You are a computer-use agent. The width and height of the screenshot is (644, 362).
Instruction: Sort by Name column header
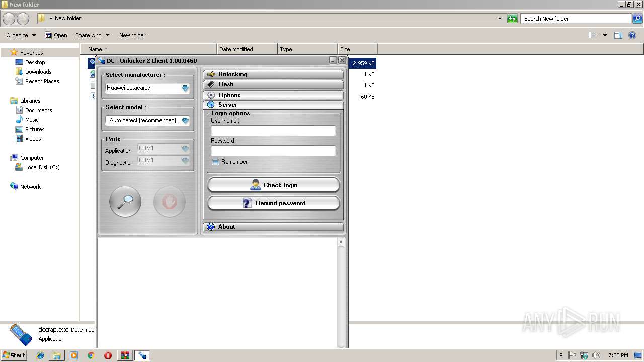(x=149, y=49)
